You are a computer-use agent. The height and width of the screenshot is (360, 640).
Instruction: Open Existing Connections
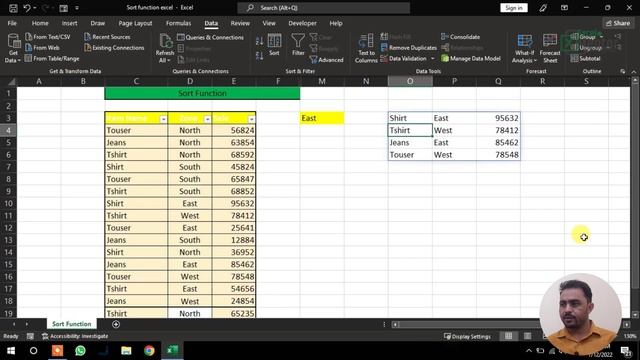pos(114,48)
